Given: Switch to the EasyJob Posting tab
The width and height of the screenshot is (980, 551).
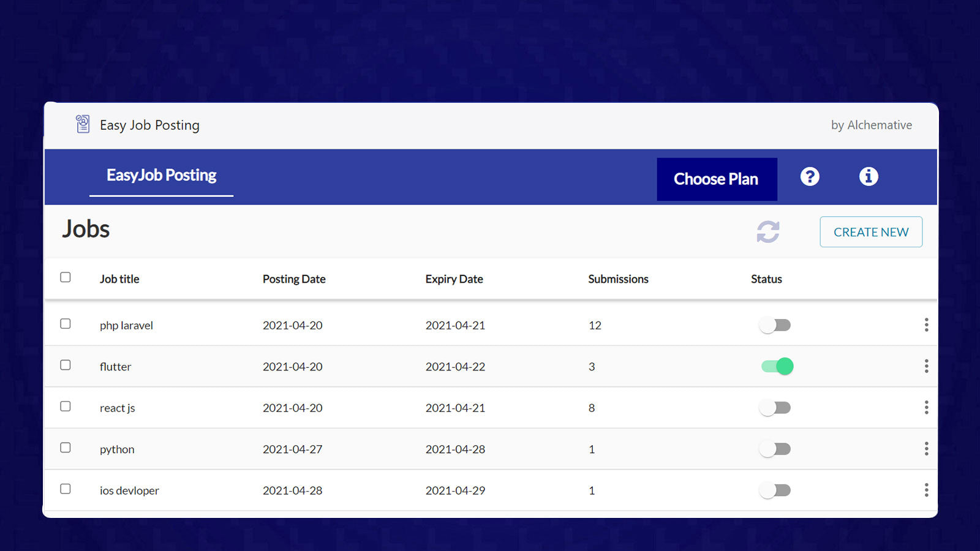Looking at the screenshot, I should [161, 176].
